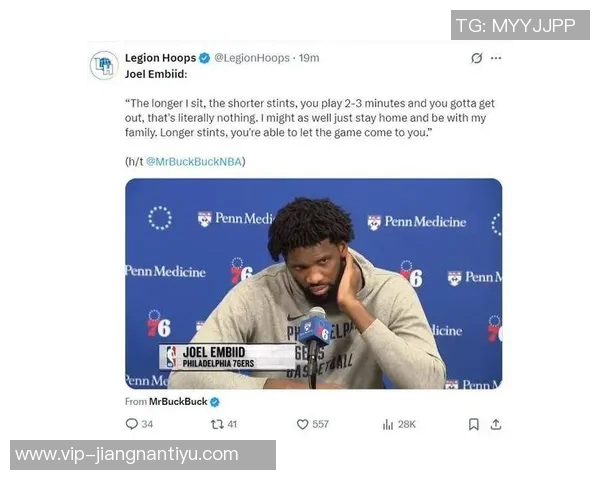Screen dimensions: 600x480
Task: Like the tweet with the heart icon
Action: point(302,424)
